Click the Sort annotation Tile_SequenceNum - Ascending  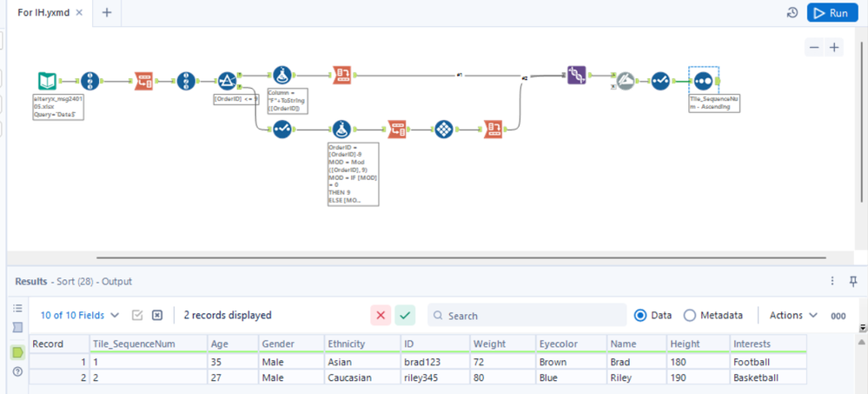[714, 104]
